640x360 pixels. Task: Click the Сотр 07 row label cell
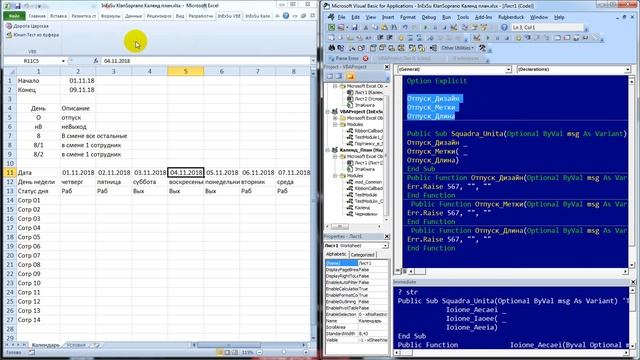point(38,256)
